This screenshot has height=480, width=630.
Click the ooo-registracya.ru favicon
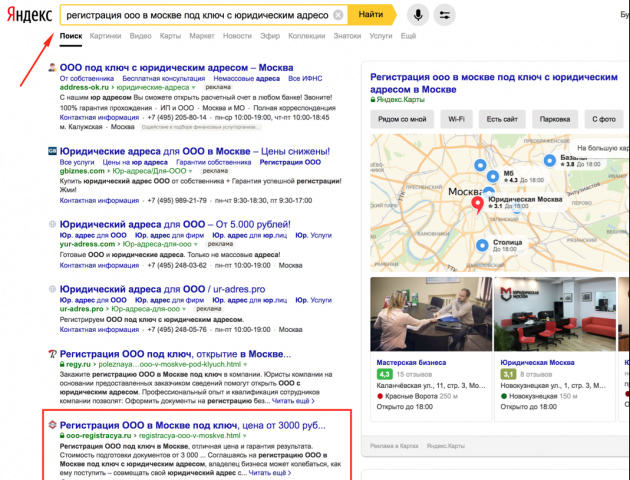(52, 425)
